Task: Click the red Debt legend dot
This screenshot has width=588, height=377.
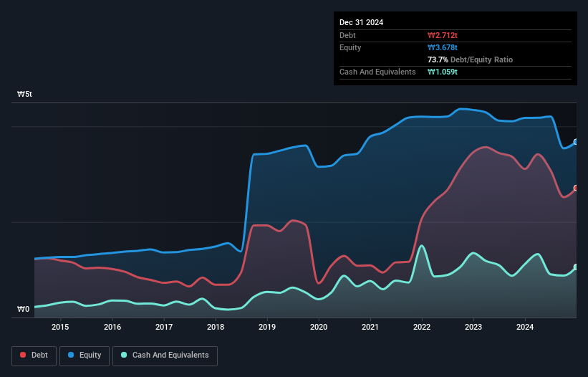Action: click(x=23, y=355)
